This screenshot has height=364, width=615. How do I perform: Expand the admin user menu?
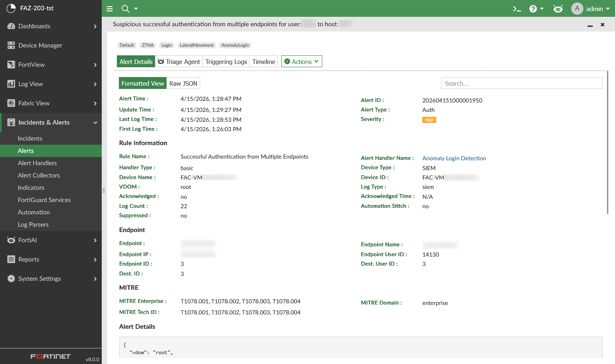590,9
